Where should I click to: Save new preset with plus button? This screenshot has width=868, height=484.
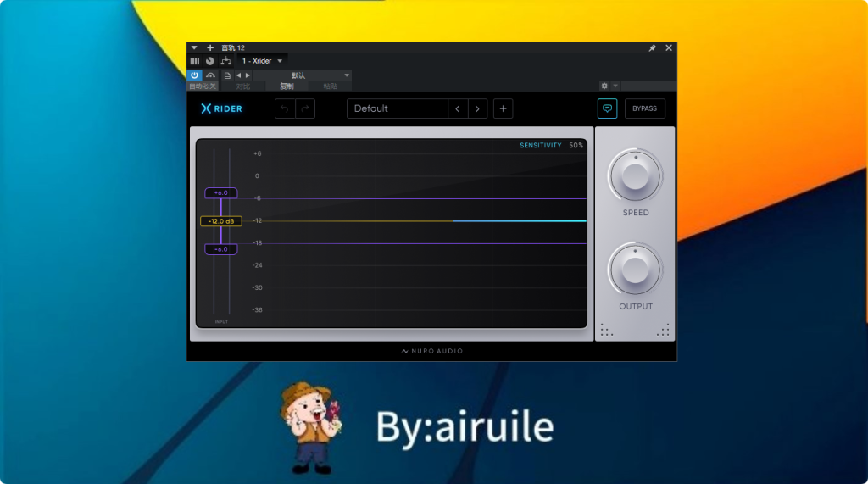coord(503,108)
